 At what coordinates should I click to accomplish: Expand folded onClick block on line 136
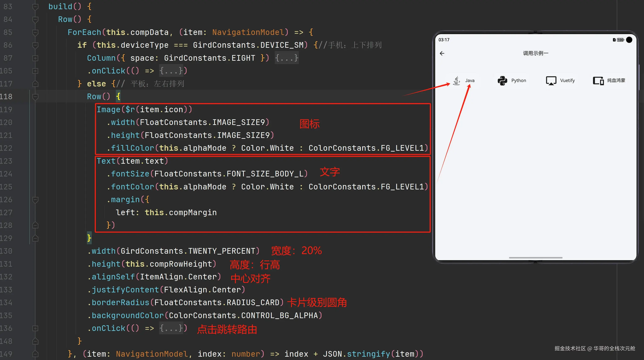35,328
